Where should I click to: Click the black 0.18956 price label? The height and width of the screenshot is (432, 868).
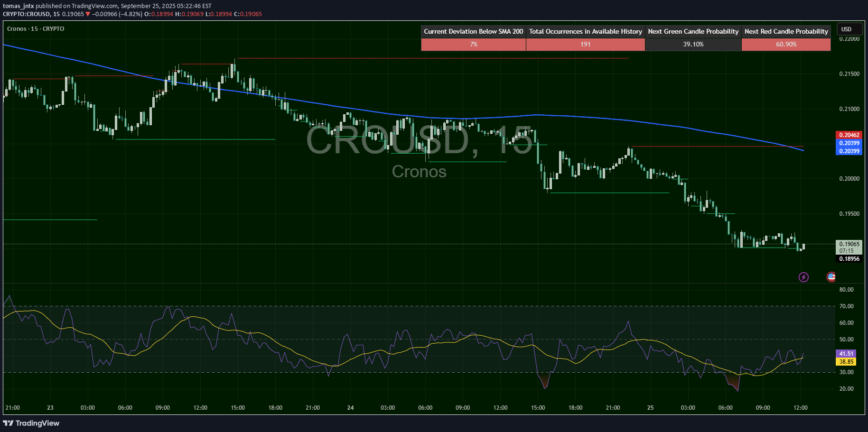coord(849,259)
